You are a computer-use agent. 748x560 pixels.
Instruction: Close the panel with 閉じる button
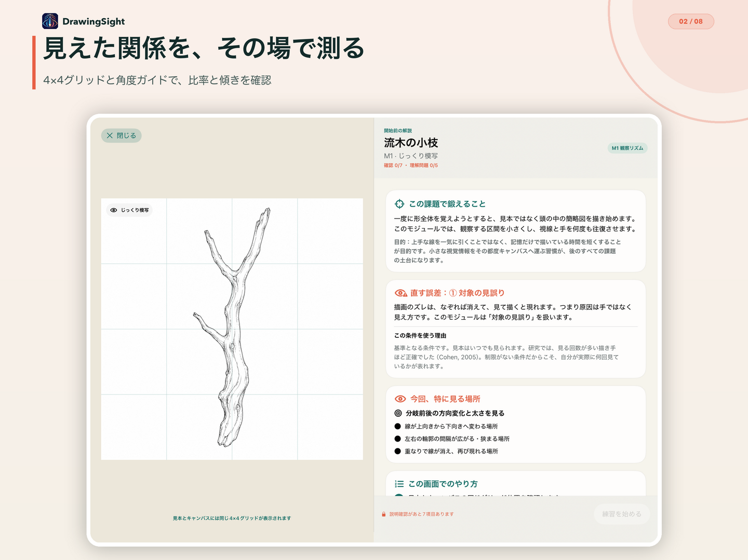coord(122,135)
